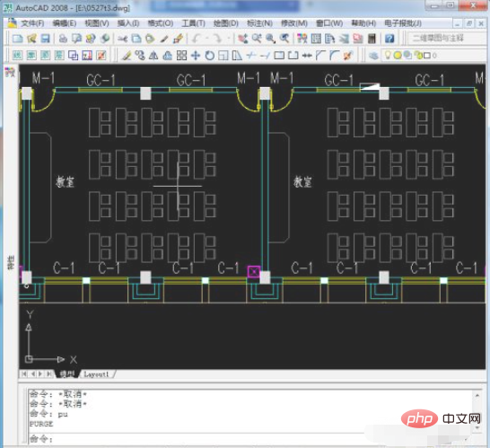
Task: Switch to the Layout1 tab
Action: 96,373
